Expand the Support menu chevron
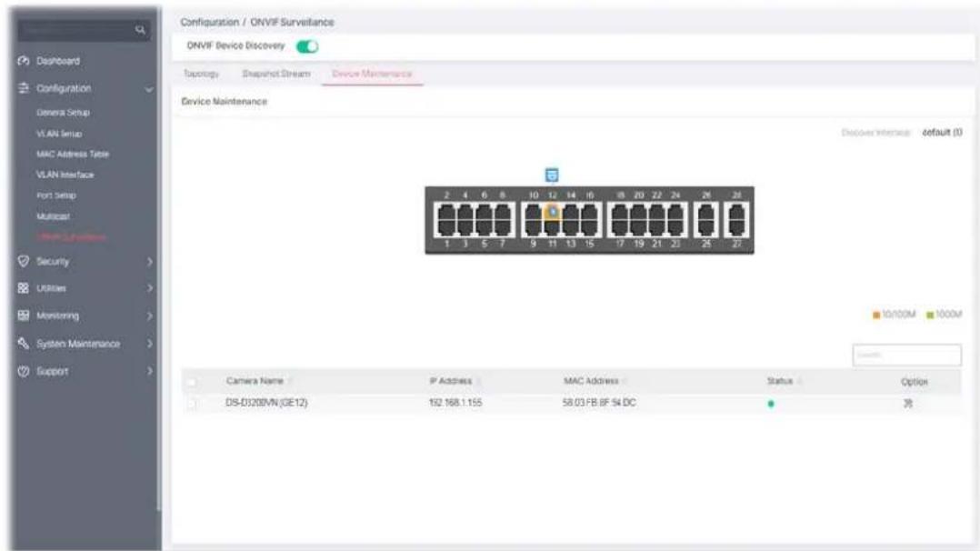The image size is (980, 551). [x=150, y=371]
